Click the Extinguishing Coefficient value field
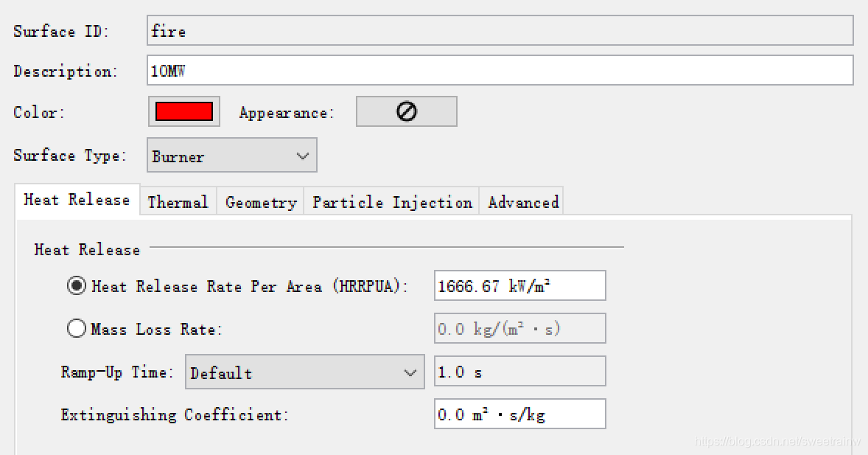 pos(519,414)
